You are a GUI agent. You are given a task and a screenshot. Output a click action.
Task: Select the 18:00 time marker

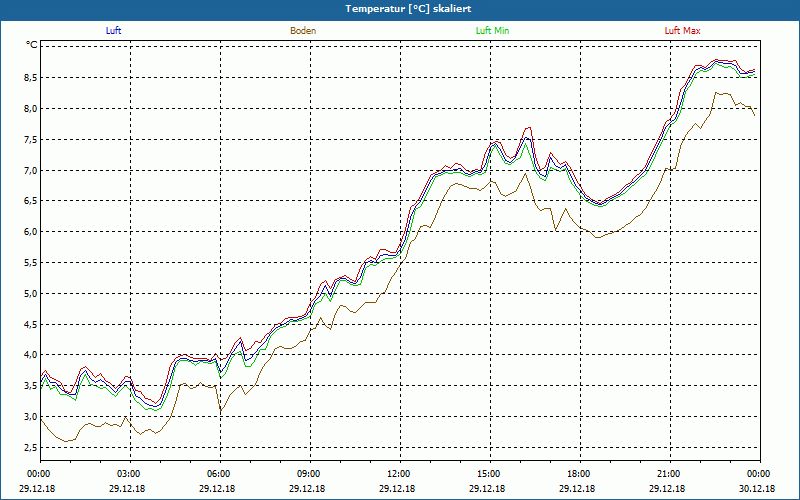click(579, 474)
